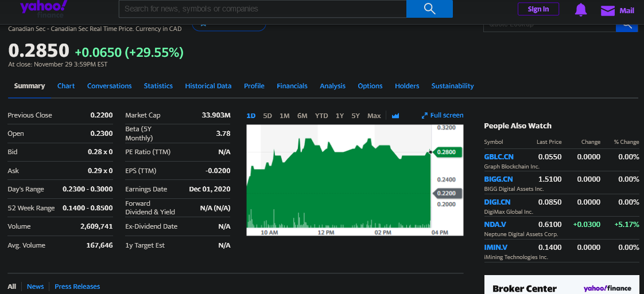This screenshot has height=294, width=644.
Task: Switch chart type using area-chart icon
Action: [395, 116]
